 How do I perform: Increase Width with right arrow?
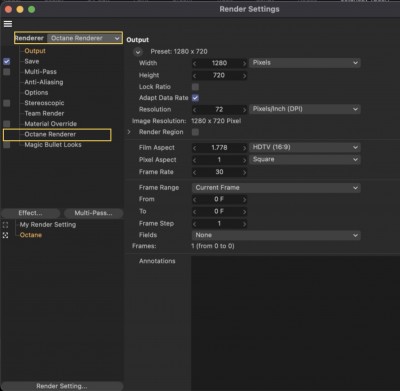(x=244, y=63)
